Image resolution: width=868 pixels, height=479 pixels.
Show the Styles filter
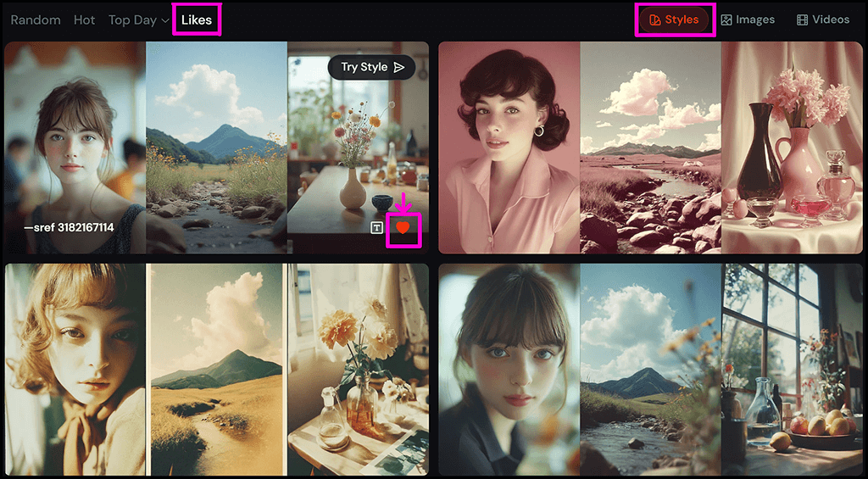coord(674,20)
